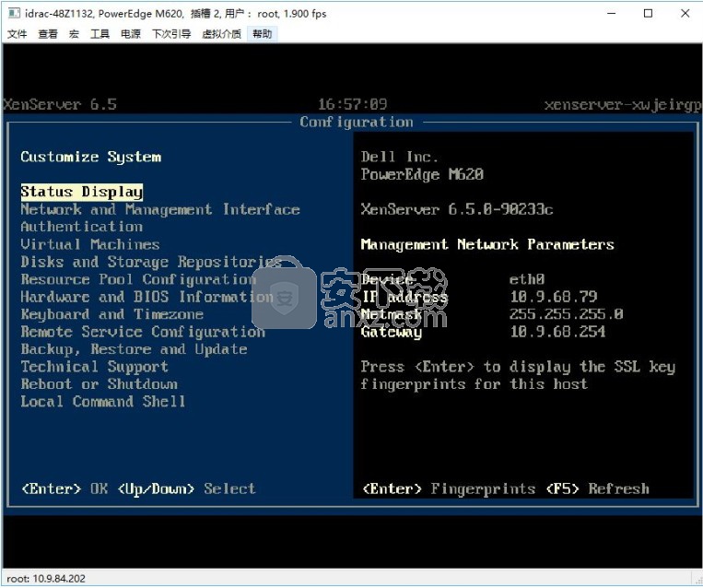Click the IP address value 10.9.68.79
Viewport: 703px width, 588px height.
coord(554,297)
